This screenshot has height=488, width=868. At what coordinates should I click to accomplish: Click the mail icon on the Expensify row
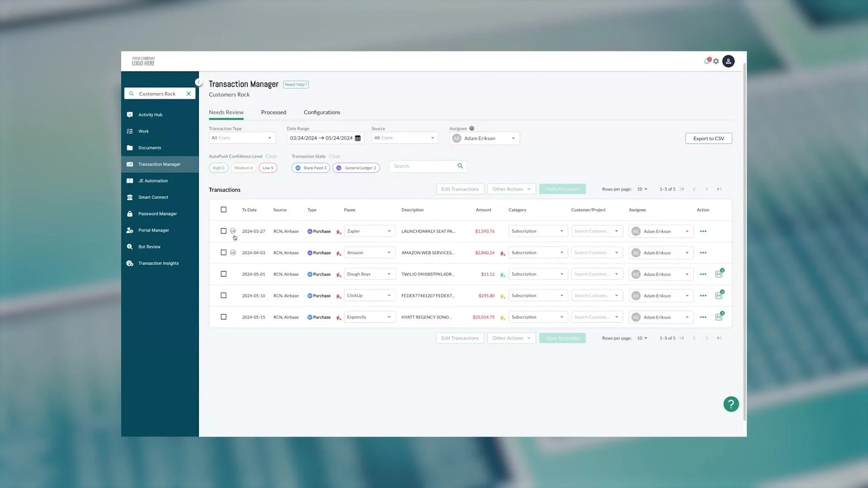[x=719, y=317]
